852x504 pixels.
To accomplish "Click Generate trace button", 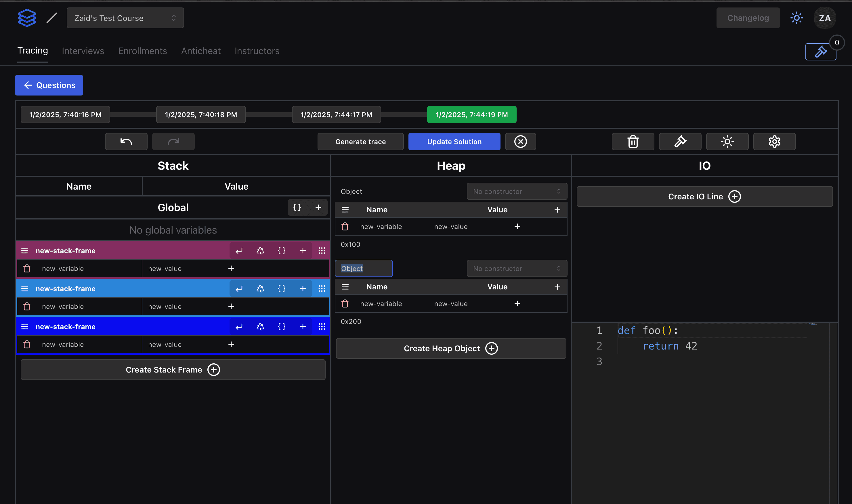I will (x=361, y=142).
